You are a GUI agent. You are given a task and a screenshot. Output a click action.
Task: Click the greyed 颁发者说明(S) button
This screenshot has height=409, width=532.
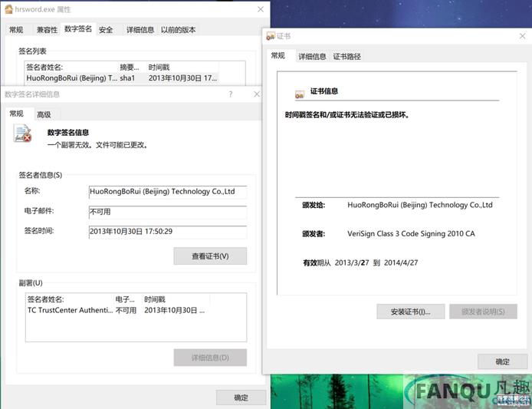[483, 312]
